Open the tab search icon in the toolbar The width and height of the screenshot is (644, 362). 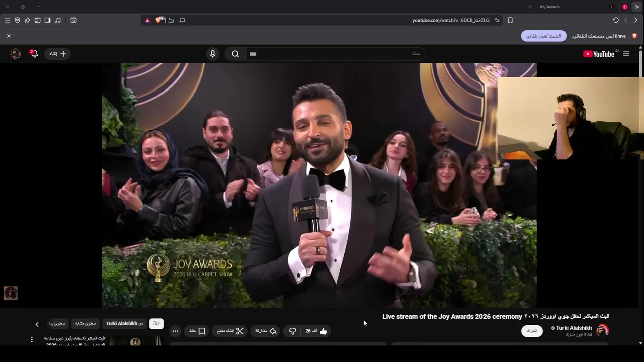pos(73,20)
